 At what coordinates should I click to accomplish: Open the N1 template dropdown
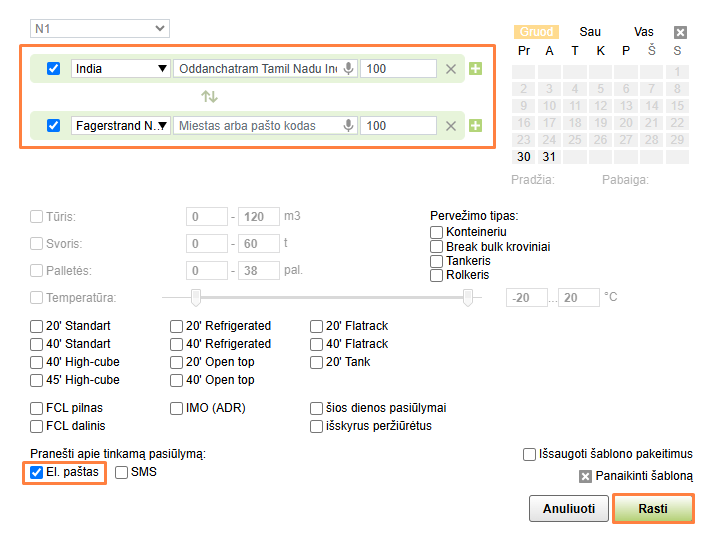pos(99,29)
